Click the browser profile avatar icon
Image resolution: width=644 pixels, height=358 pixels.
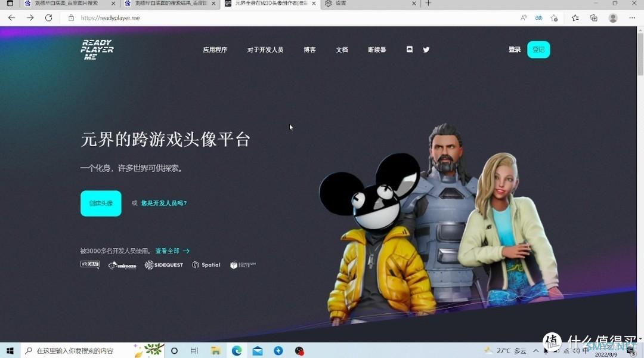[613, 18]
